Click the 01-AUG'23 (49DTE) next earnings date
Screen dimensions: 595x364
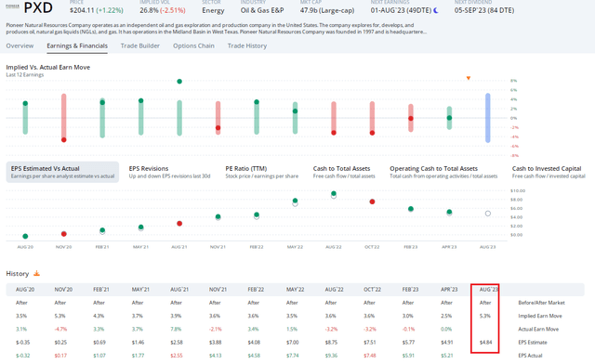point(401,10)
